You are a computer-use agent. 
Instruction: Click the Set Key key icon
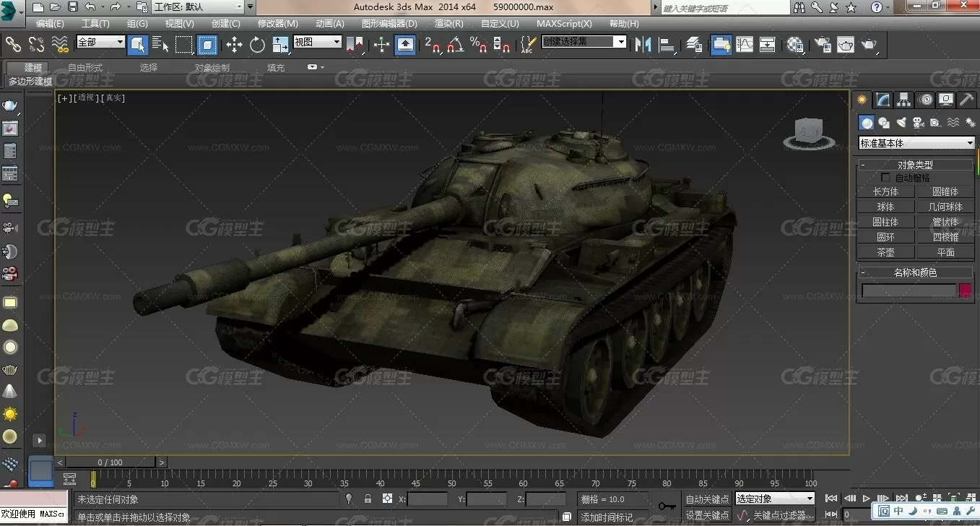[667, 506]
